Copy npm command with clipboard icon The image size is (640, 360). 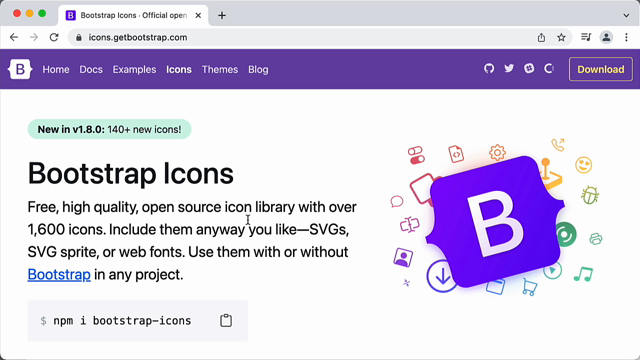pos(226,320)
